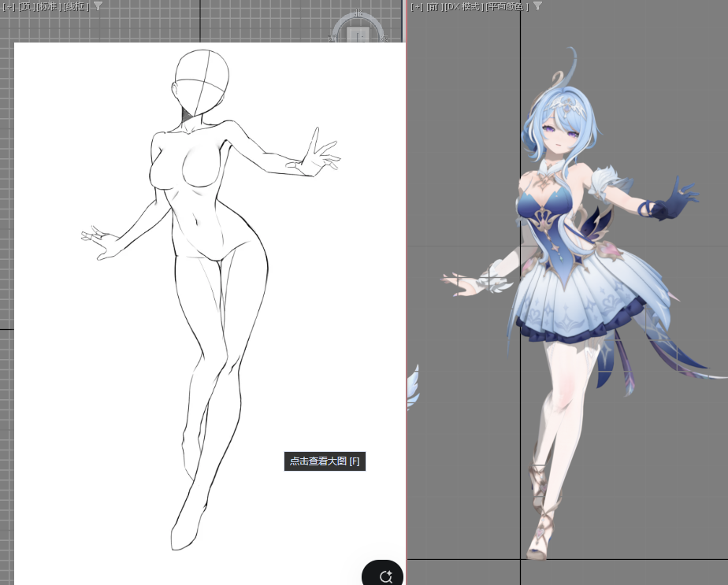Open the [+] menu of the front viewport
Screen dimensions: 728x585
point(417,6)
